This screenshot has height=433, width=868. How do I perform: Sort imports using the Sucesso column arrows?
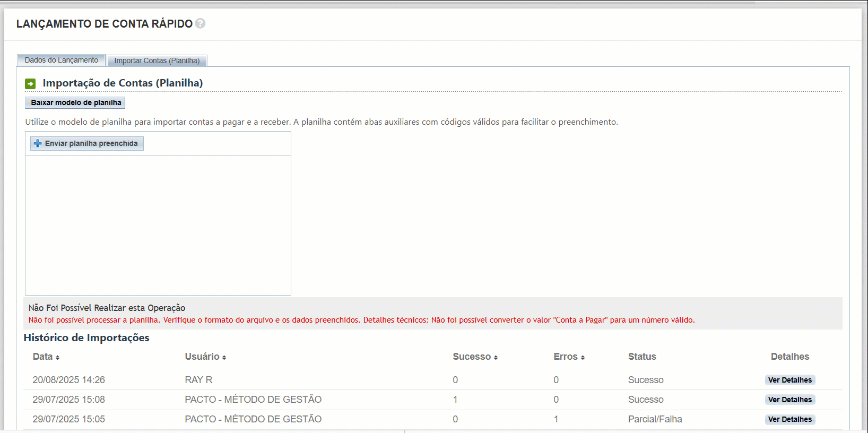coord(496,358)
